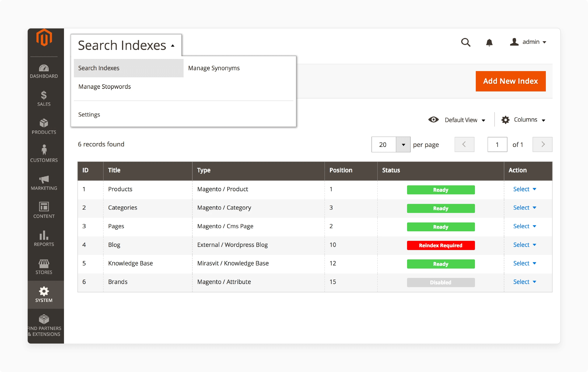
Task: Open Manage Stopwords
Action: (x=105, y=86)
